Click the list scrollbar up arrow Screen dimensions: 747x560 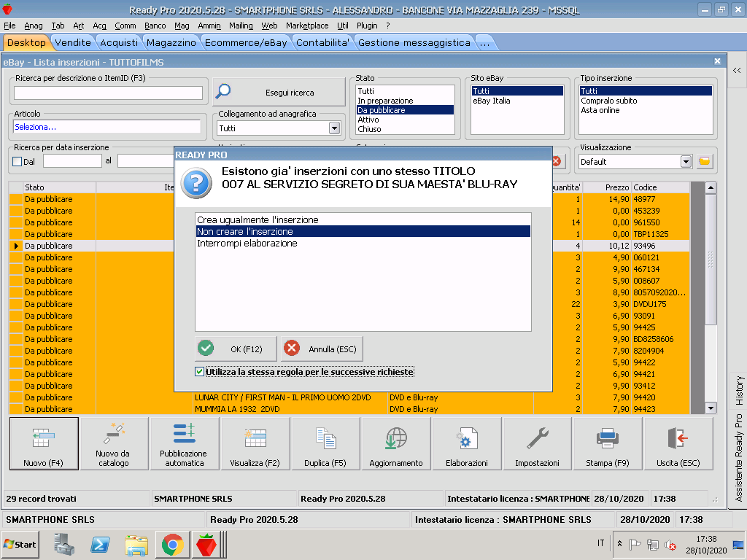[x=711, y=187]
